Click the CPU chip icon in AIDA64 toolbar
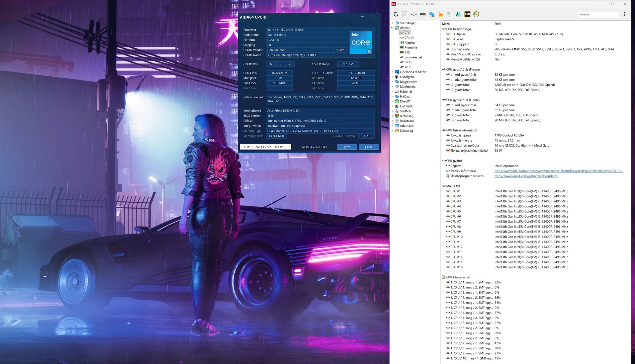Image resolution: width=635 pixels, height=364 pixels. (x=413, y=14)
